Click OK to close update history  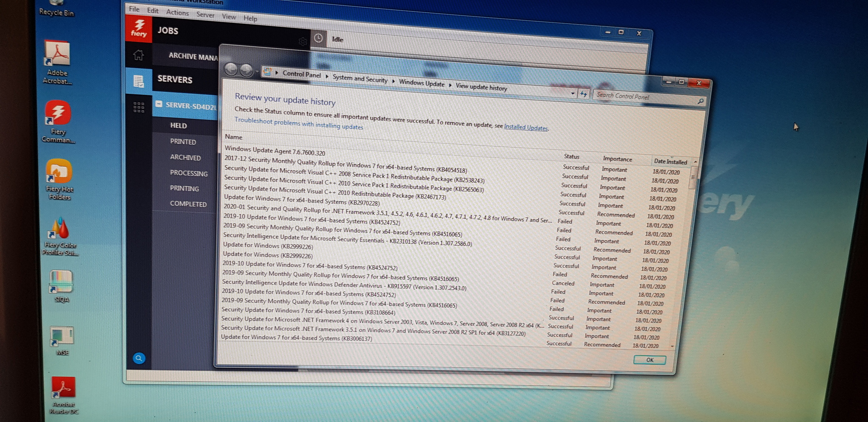point(649,360)
